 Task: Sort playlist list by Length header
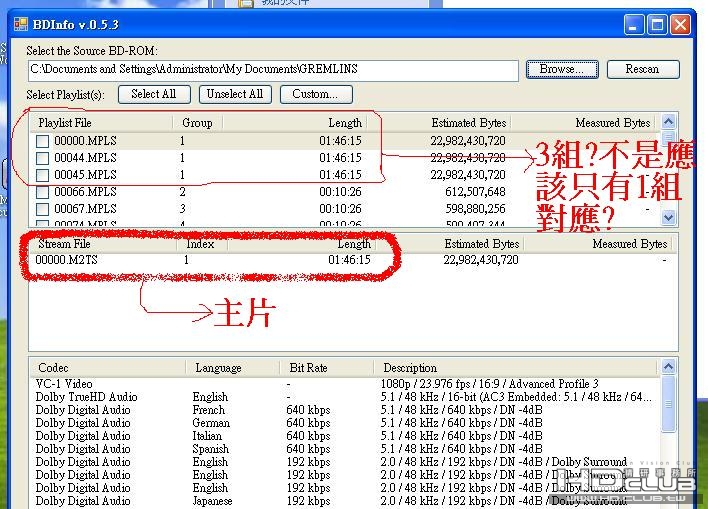[x=294, y=123]
